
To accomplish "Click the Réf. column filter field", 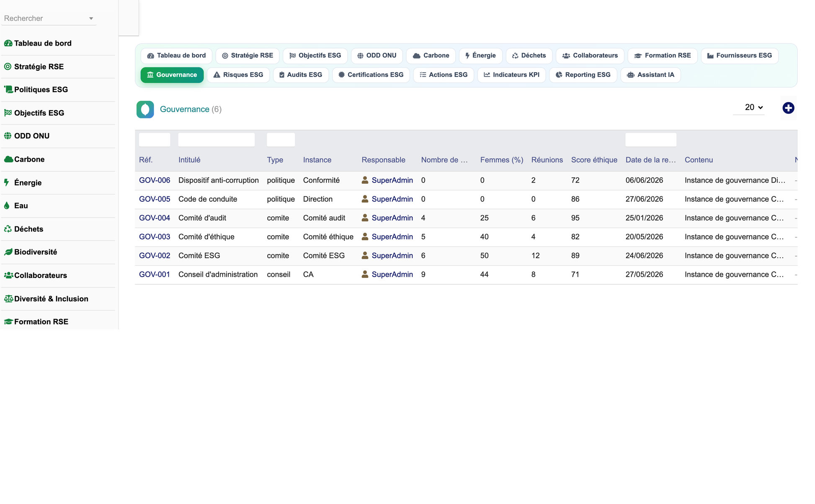I will tap(155, 140).
